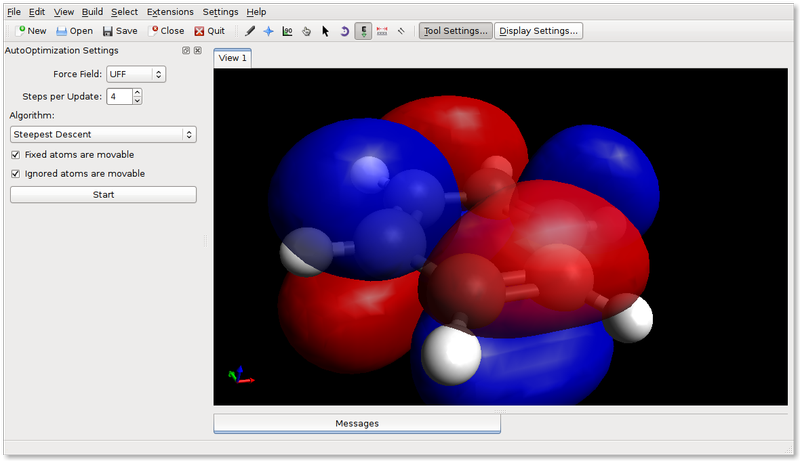Select the Auto Rotate tool
Viewport: 800px width, 461px height.
[x=344, y=31]
